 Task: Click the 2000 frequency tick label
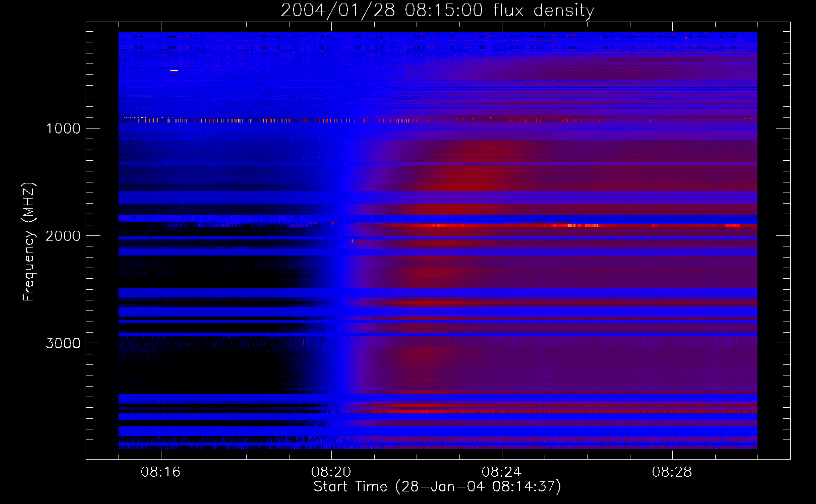tap(63, 236)
